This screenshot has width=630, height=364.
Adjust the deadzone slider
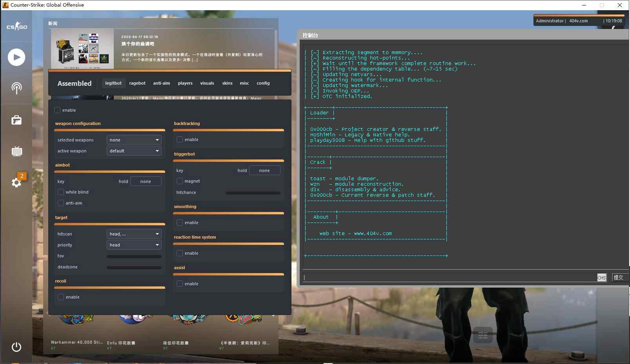pyautogui.click(x=134, y=267)
